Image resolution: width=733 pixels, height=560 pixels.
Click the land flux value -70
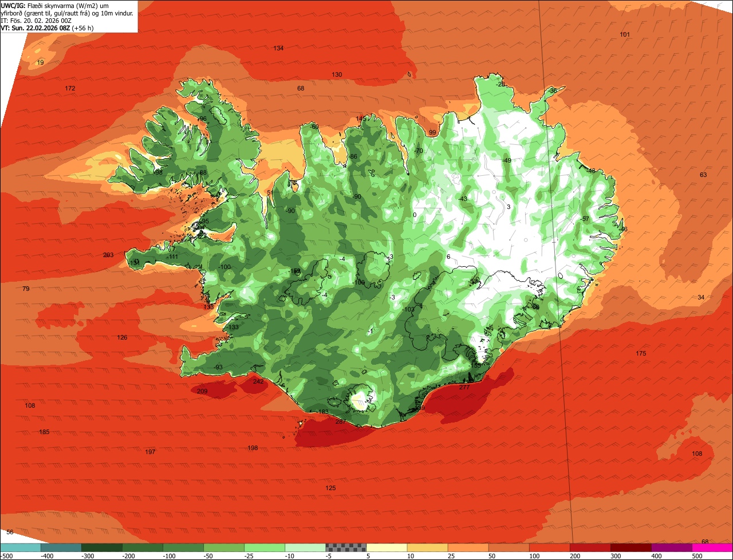[x=419, y=151]
